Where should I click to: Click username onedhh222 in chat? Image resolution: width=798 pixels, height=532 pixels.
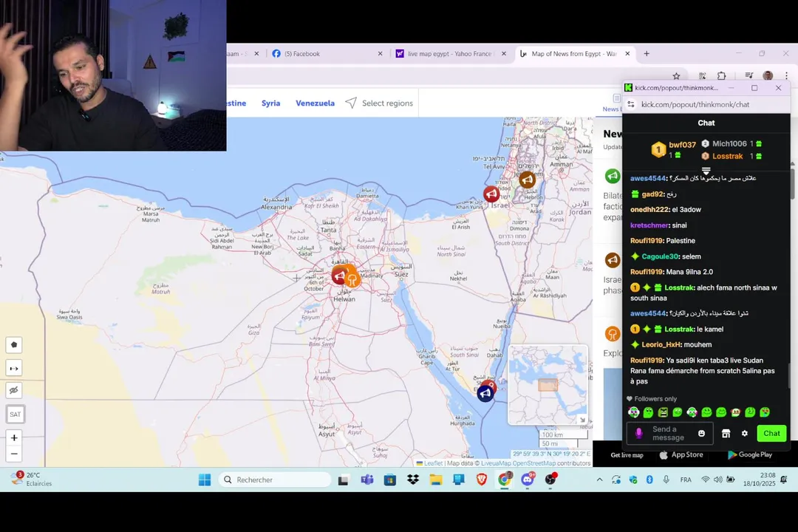click(x=649, y=209)
